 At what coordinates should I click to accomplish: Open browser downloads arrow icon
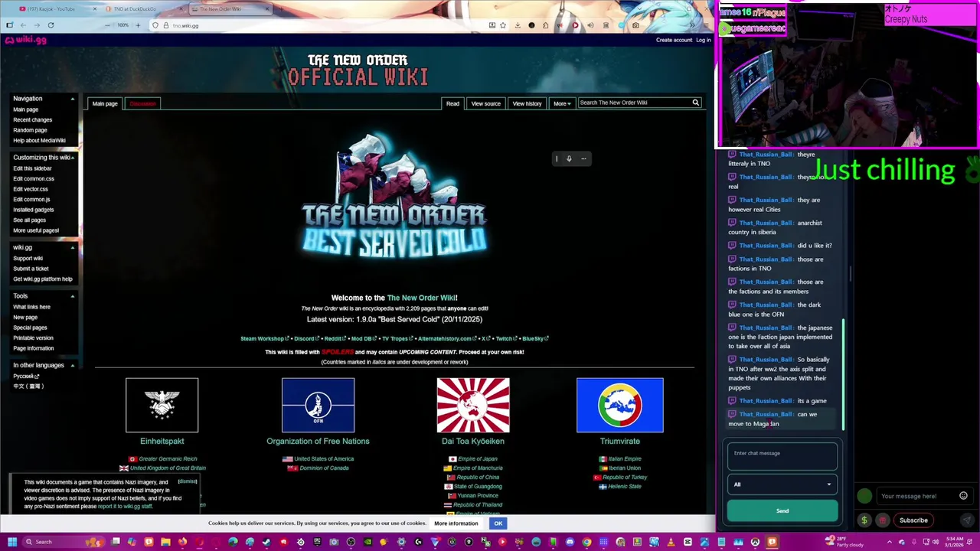tap(518, 25)
